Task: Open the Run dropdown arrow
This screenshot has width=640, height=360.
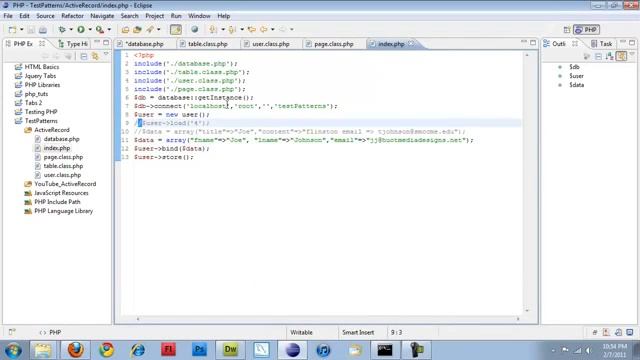Action: pos(90,29)
